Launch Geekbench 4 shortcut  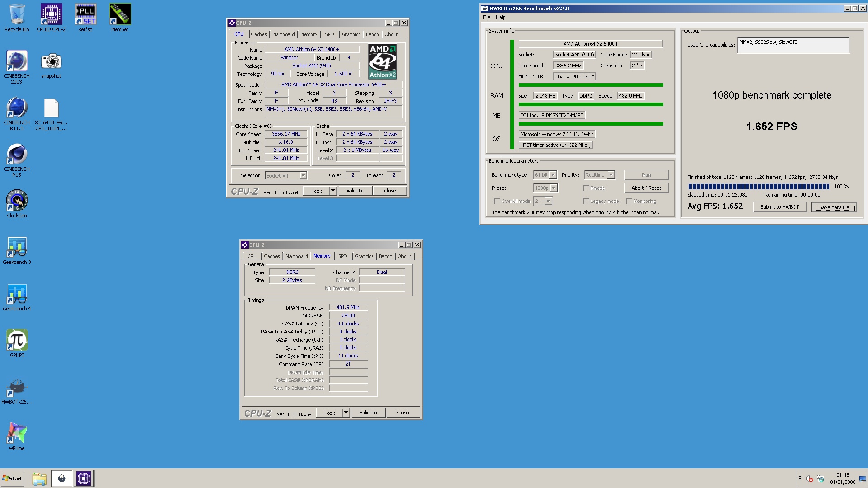pyautogui.click(x=17, y=297)
